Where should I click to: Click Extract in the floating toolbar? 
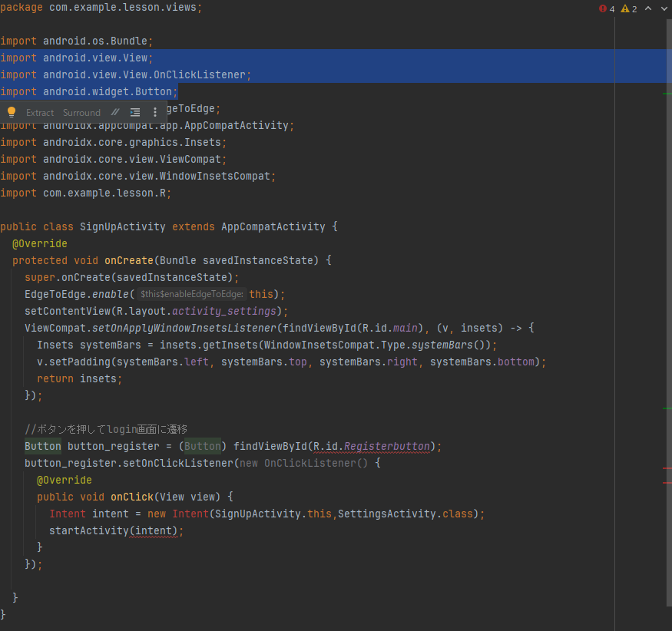[40, 113]
